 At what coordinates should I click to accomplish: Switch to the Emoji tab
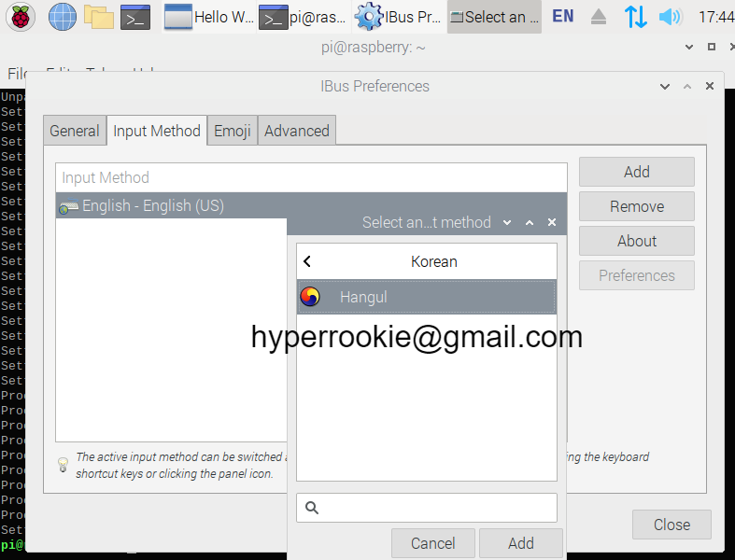click(x=233, y=131)
